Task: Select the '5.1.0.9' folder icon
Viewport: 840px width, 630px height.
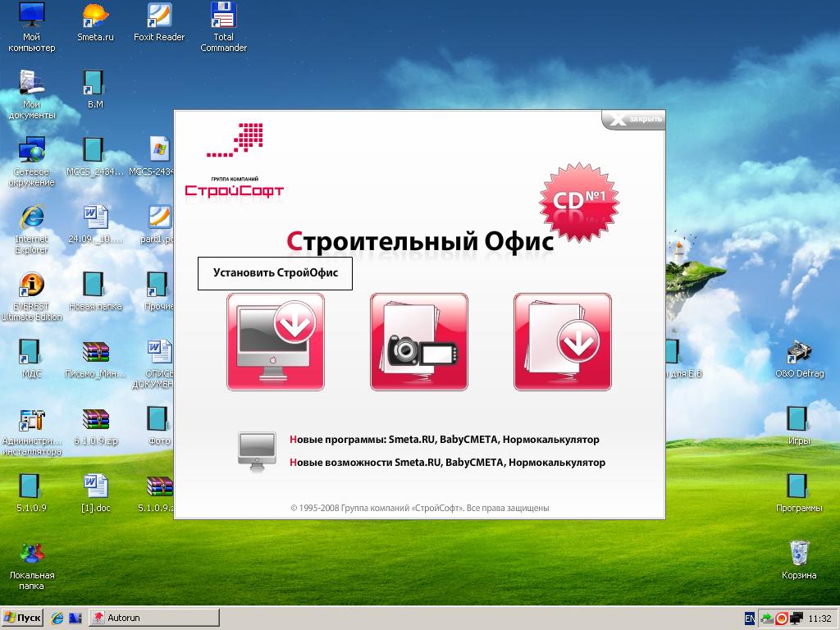Action: pos(32,493)
